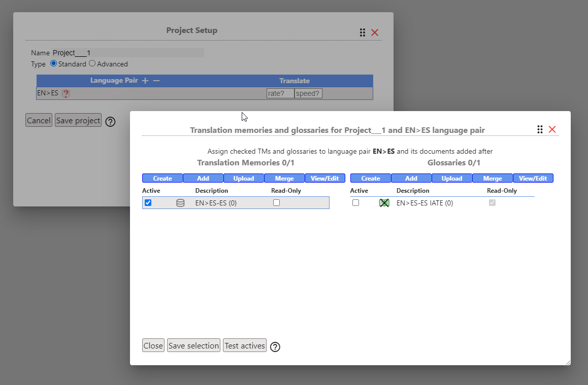Image resolution: width=588 pixels, height=385 pixels.
Task: Toggle Read-Only for EN>ES-ES translation memory
Action: point(276,202)
